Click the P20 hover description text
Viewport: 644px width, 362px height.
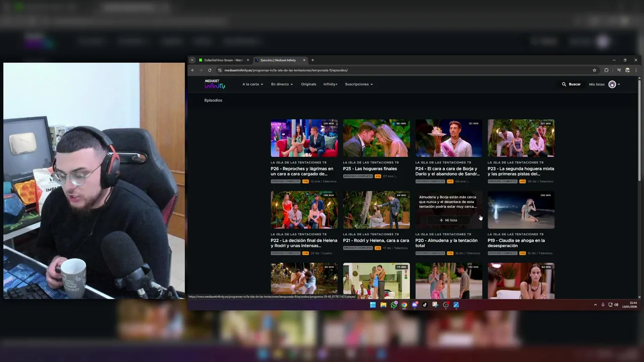tap(447, 202)
